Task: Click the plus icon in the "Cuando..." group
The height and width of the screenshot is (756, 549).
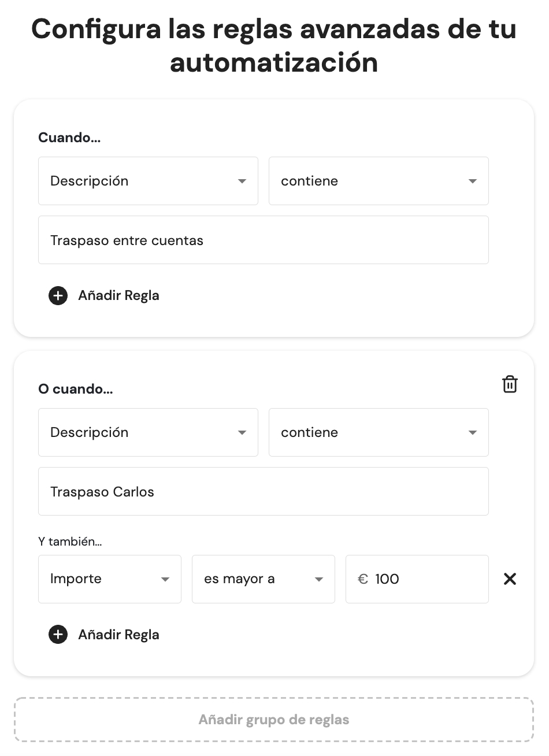Action: (58, 296)
